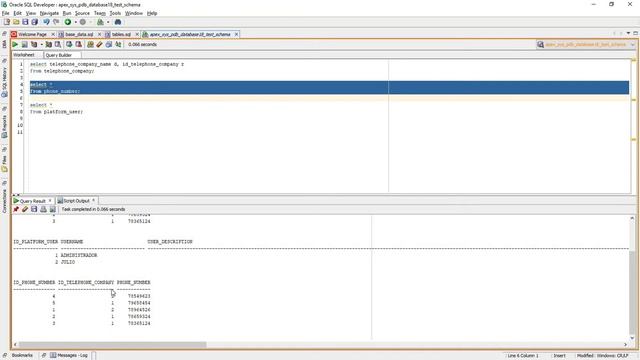640x360 pixels.
Task: Click the Bookmarks tab at bottom
Action: (x=22, y=356)
